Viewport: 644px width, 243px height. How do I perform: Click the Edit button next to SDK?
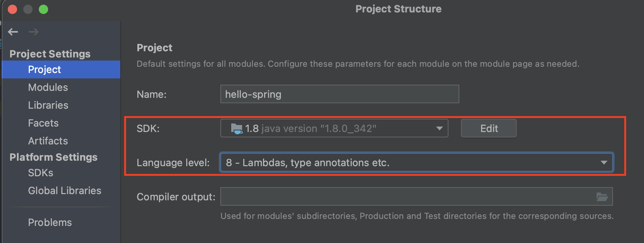point(488,128)
